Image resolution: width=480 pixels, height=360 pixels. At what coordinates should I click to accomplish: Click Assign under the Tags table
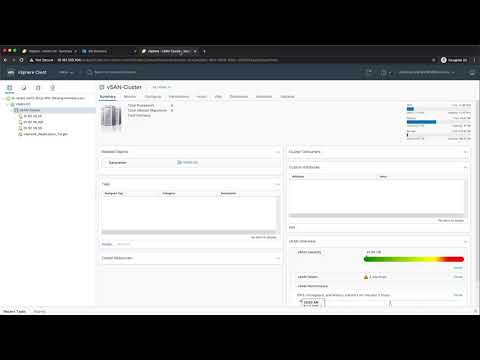pyautogui.click(x=107, y=244)
